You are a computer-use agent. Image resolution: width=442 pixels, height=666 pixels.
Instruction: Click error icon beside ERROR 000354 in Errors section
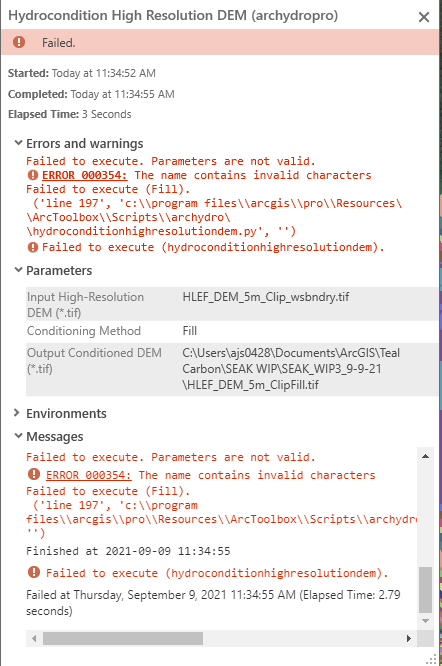point(33,175)
